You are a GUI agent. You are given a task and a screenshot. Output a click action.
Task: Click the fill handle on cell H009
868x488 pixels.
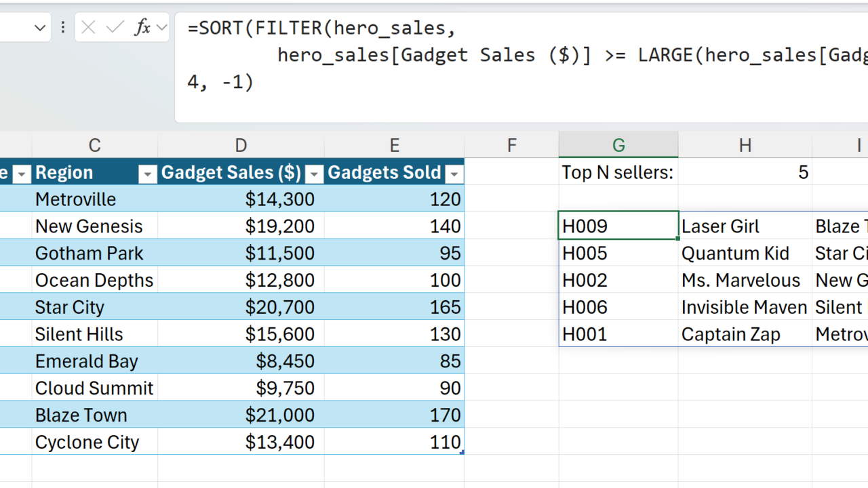click(x=678, y=239)
